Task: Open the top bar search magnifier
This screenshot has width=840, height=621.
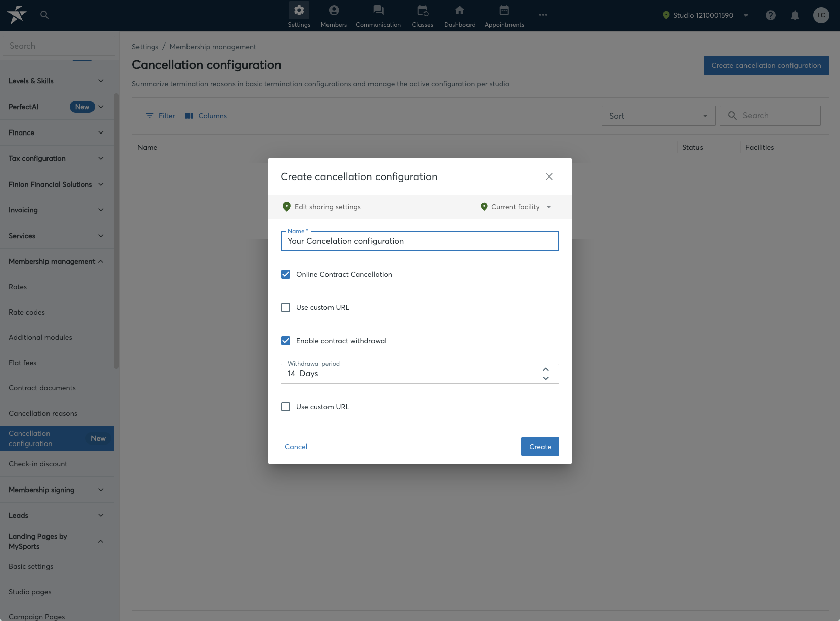Action: (x=44, y=15)
